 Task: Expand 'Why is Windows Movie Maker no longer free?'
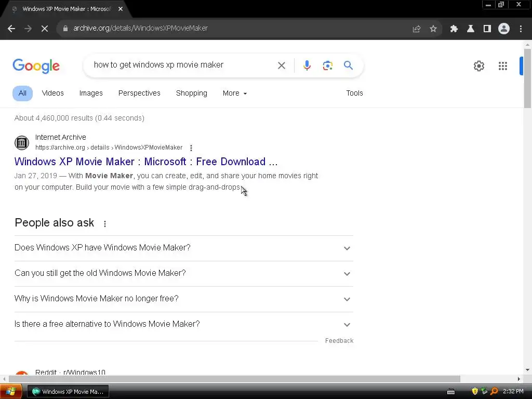coord(183,299)
